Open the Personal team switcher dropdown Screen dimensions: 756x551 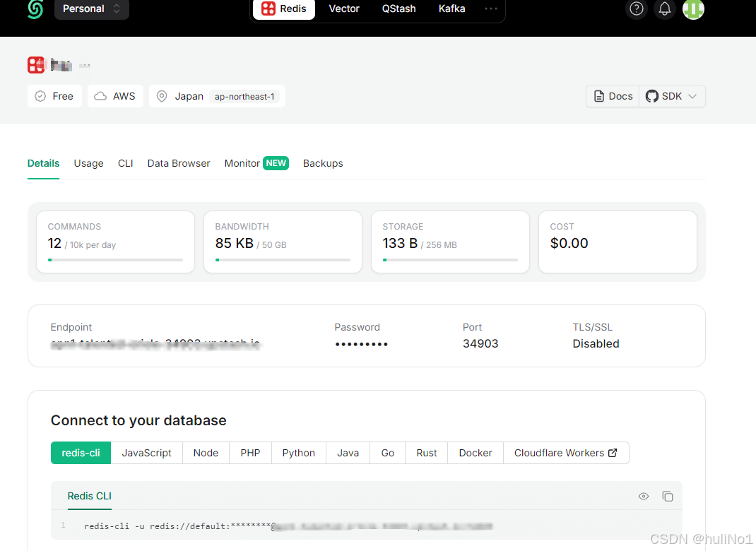click(x=92, y=8)
